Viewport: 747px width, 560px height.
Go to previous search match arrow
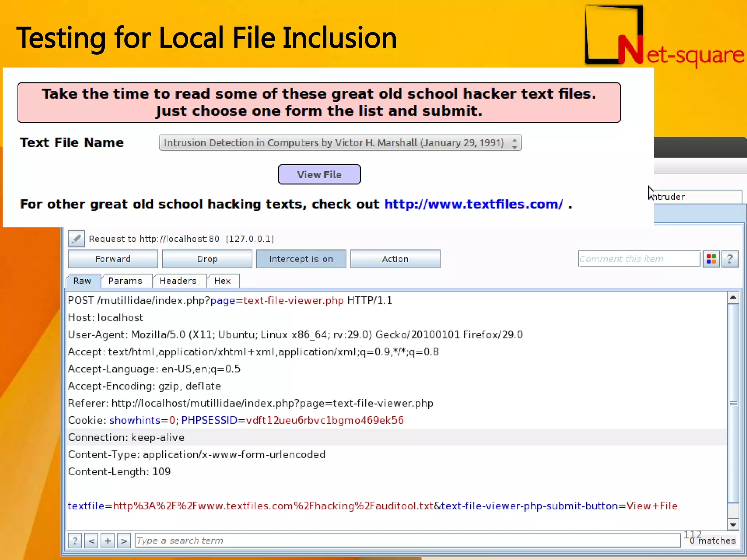pos(91,541)
